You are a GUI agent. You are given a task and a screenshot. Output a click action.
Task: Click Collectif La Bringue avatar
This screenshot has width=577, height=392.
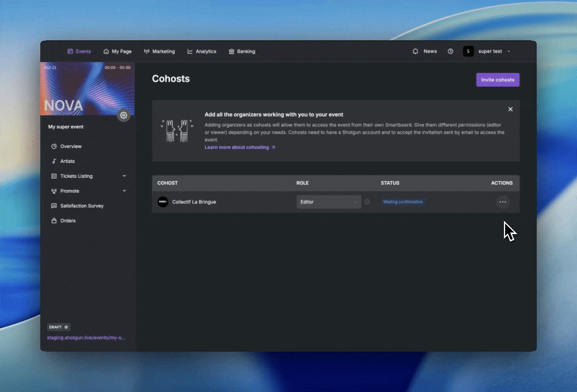click(x=163, y=201)
